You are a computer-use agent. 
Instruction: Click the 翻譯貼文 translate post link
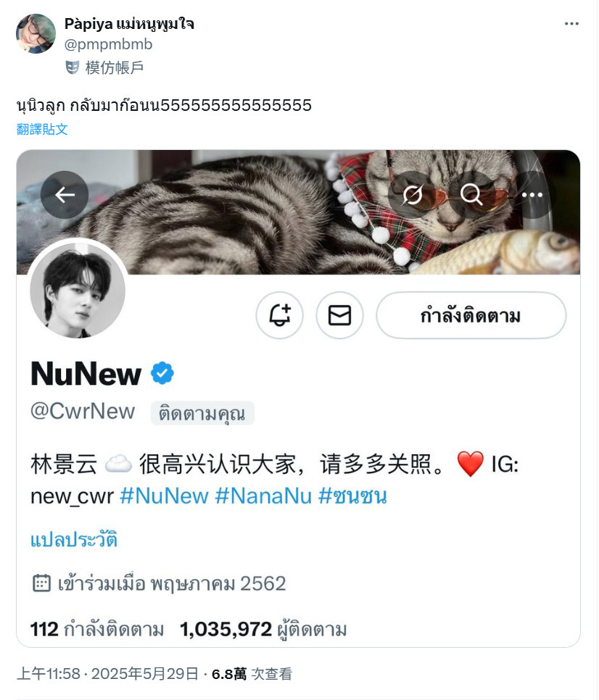(x=42, y=130)
